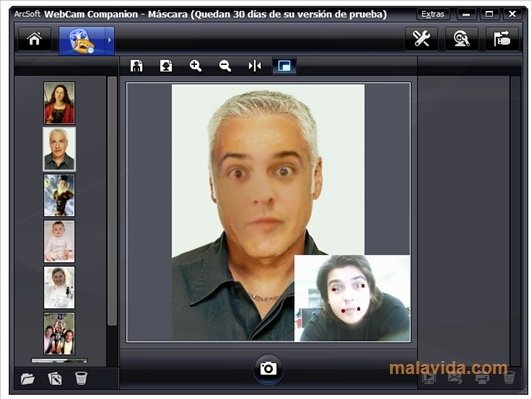531x399 pixels.
Task: Select the group photo mask thumbnail
Action: (x=59, y=333)
